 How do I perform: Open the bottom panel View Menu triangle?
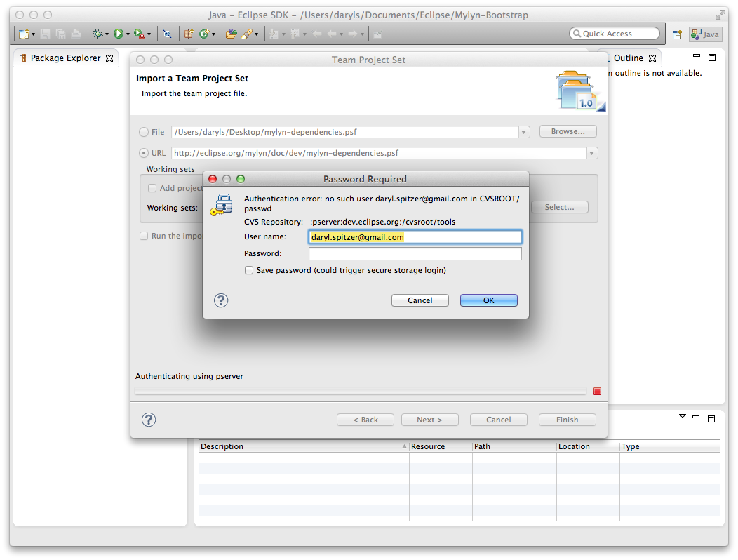(683, 416)
